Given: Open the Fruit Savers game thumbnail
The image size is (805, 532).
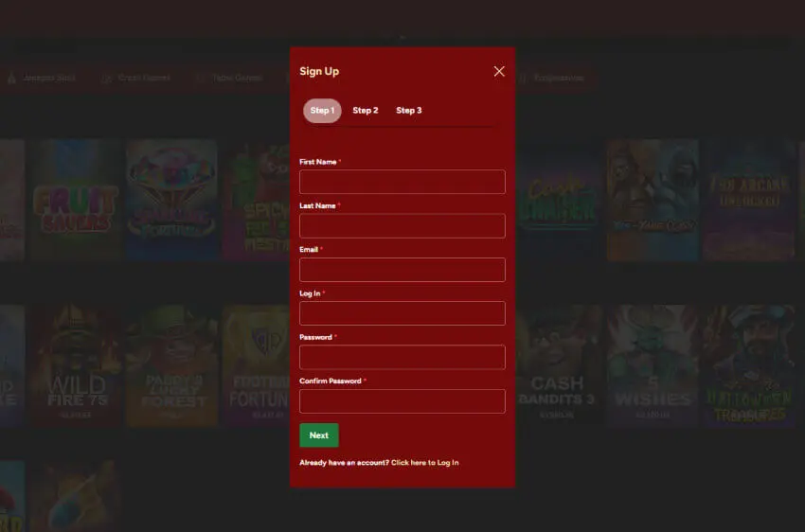Looking at the screenshot, I should 76,200.
